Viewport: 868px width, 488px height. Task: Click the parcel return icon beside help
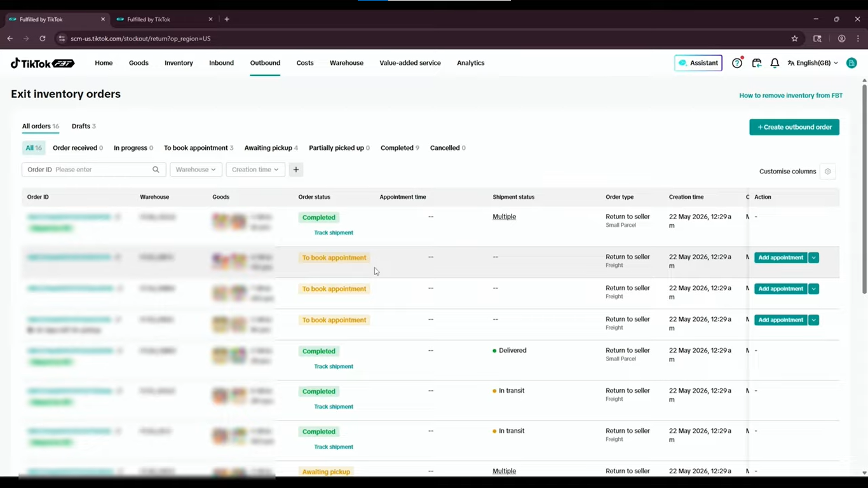[756, 63]
